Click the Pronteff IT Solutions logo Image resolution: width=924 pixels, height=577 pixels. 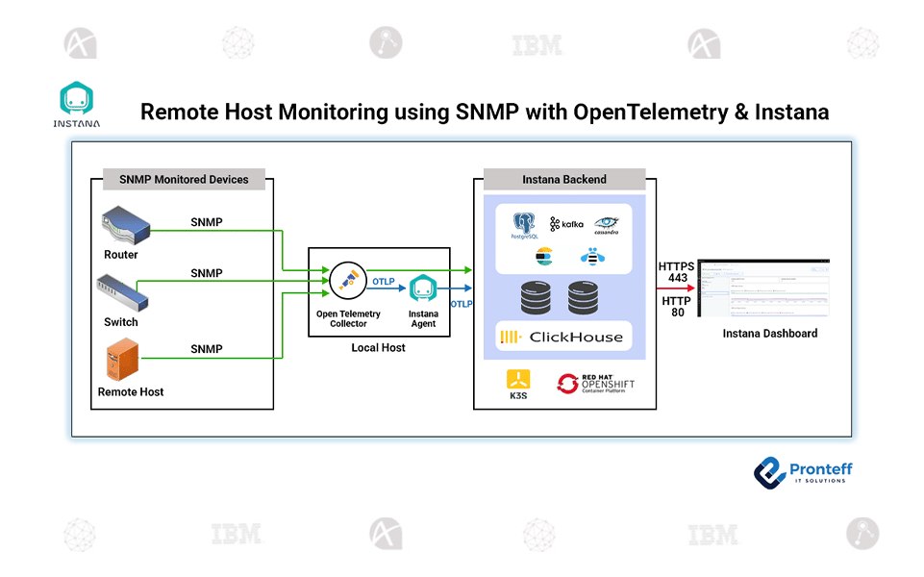803,474
